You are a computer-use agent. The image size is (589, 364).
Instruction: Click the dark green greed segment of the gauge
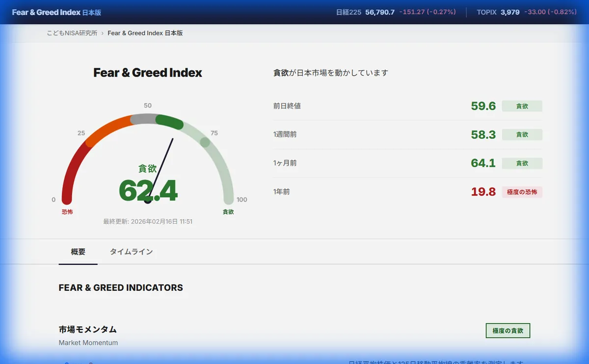click(x=170, y=121)
